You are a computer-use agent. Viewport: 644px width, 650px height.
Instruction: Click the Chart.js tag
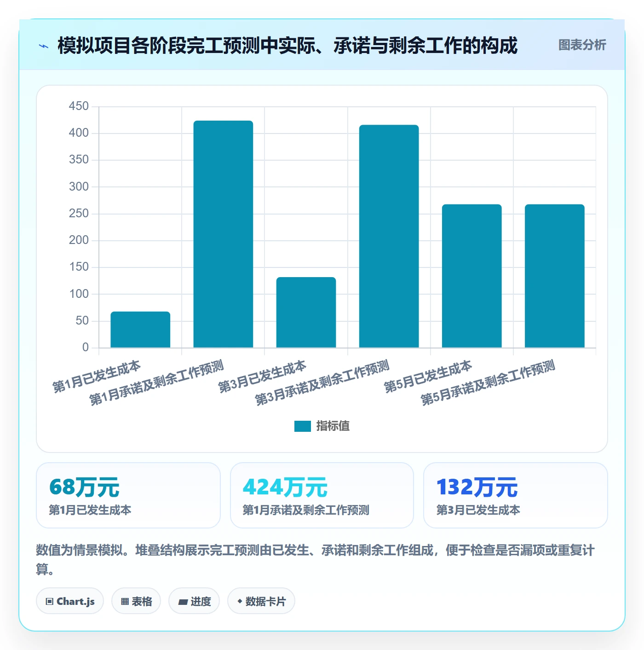(70, 601)
